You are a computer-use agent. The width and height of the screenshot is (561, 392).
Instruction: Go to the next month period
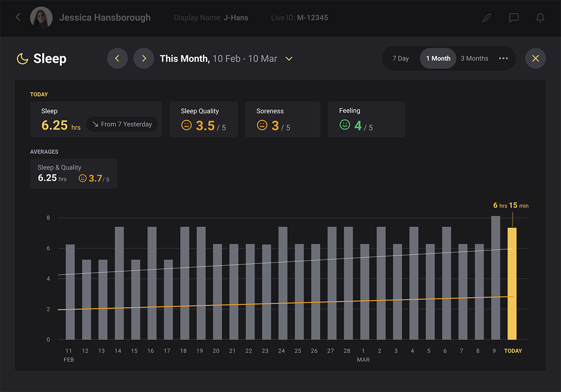pos(144,59)
